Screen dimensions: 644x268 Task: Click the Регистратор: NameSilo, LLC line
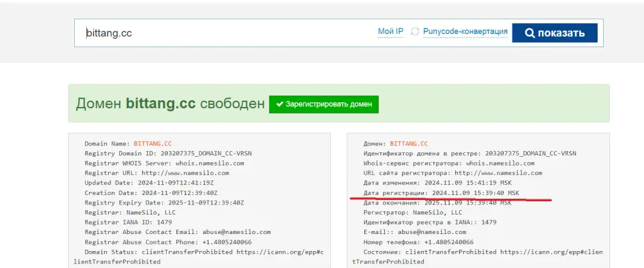(413, 213)
